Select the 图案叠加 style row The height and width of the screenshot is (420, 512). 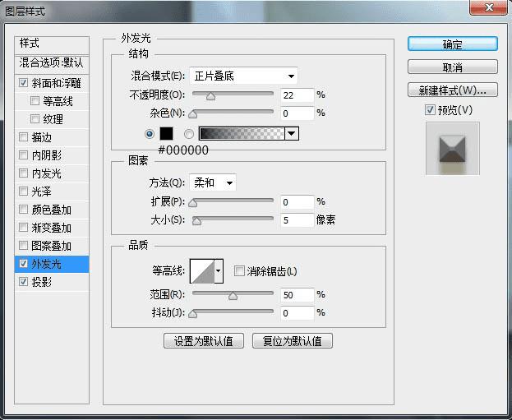(x=52, y=246)
